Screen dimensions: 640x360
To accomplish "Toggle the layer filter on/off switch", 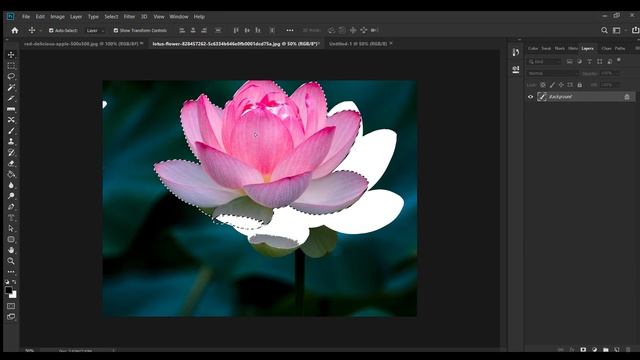I will 619,60.
